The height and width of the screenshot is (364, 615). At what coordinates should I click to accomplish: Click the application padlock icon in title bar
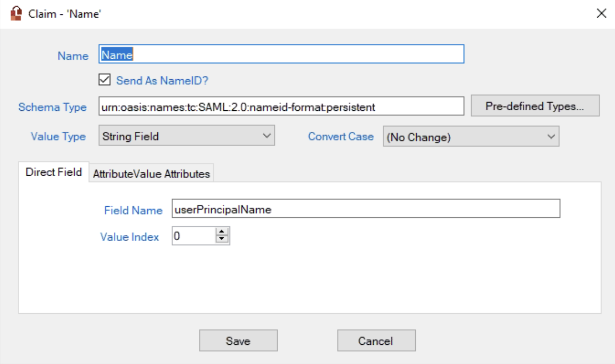(16, 13)
